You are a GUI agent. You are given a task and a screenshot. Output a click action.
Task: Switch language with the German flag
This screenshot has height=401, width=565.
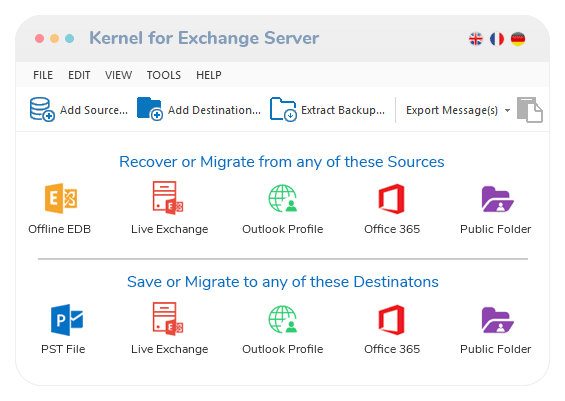(518, 39)
